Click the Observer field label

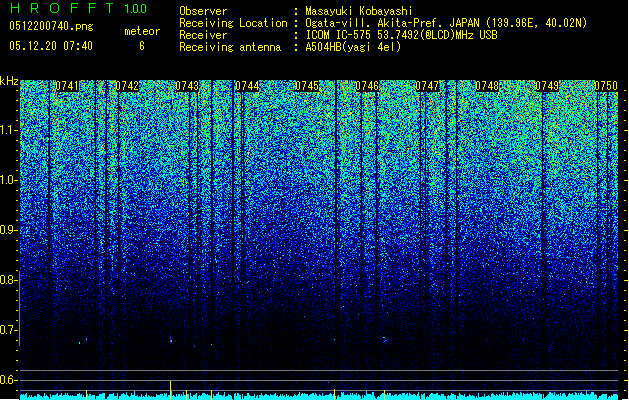pos(203,11)
